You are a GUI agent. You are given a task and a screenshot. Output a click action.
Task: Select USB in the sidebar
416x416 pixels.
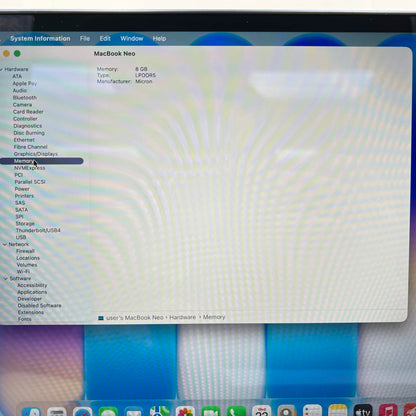21,237
